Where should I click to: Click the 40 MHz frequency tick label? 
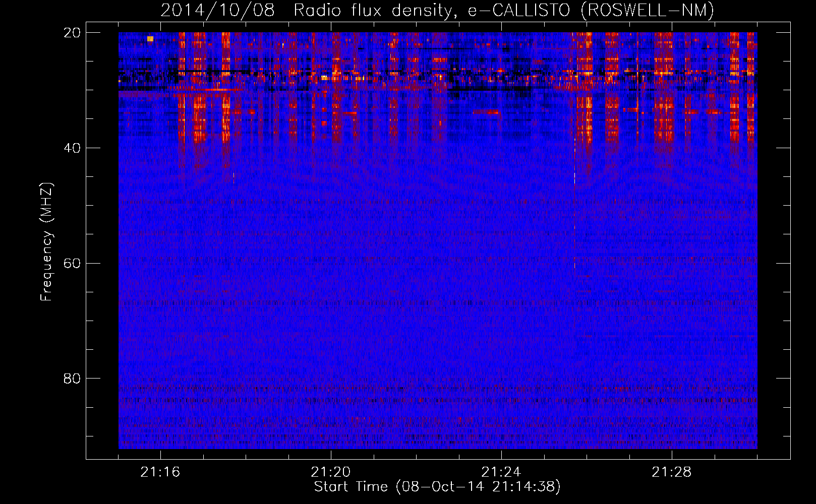tap(72, 148)
